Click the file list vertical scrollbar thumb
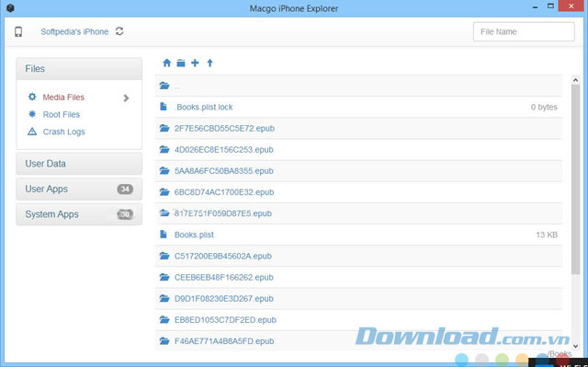The image size is (588, 367). [x=576, y=179]
